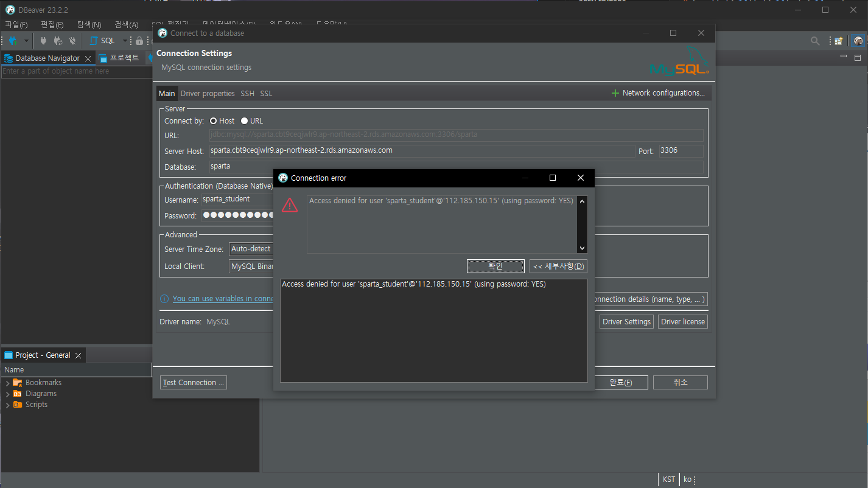Open the Driver properties tab
Screen dimensions: 868x488
208,93
